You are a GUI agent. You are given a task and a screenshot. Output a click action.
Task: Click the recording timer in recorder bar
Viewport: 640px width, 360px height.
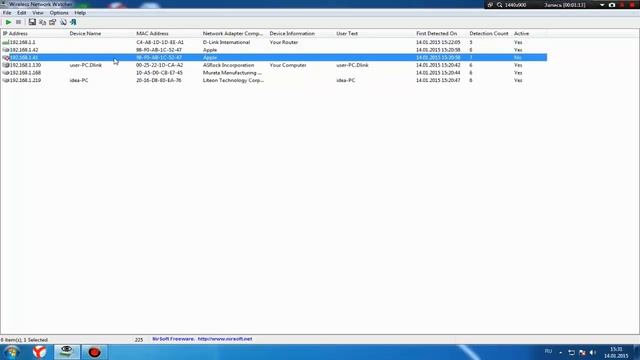click(565, 5)
